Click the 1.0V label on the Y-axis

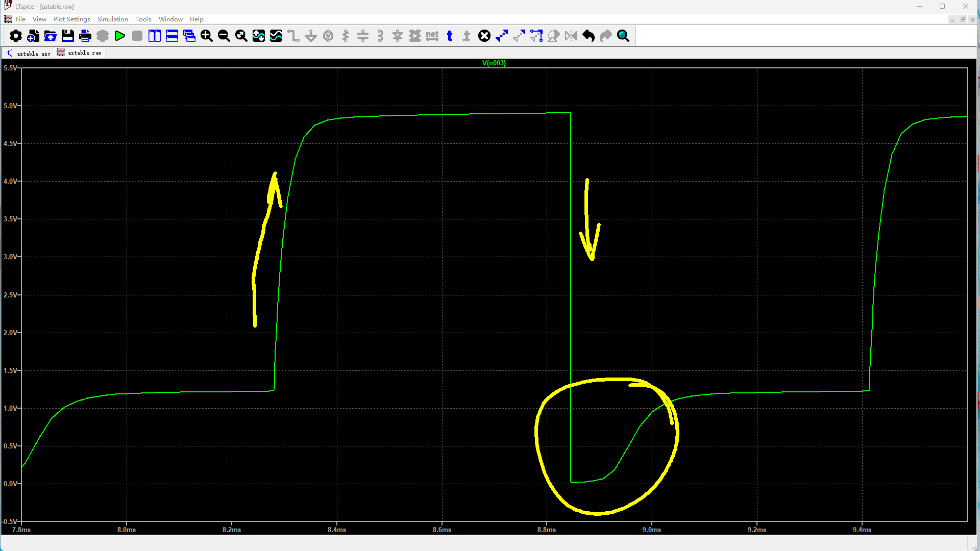click(x=10, y=408)
